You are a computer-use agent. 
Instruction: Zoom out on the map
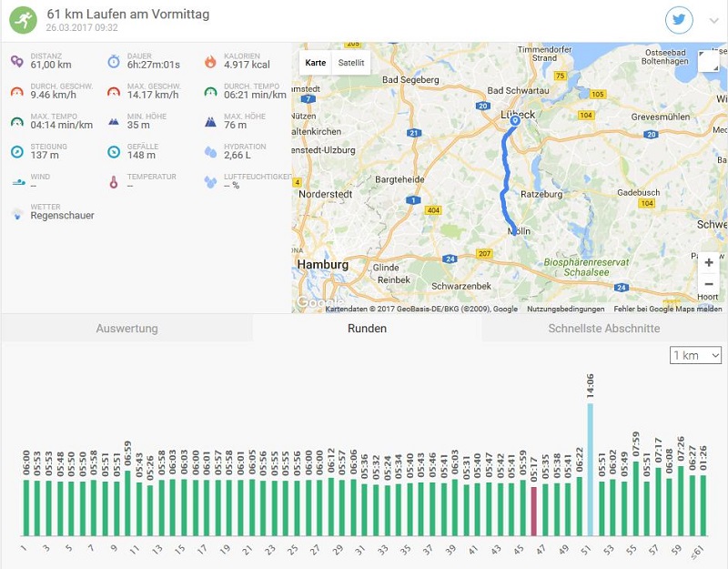709,284
